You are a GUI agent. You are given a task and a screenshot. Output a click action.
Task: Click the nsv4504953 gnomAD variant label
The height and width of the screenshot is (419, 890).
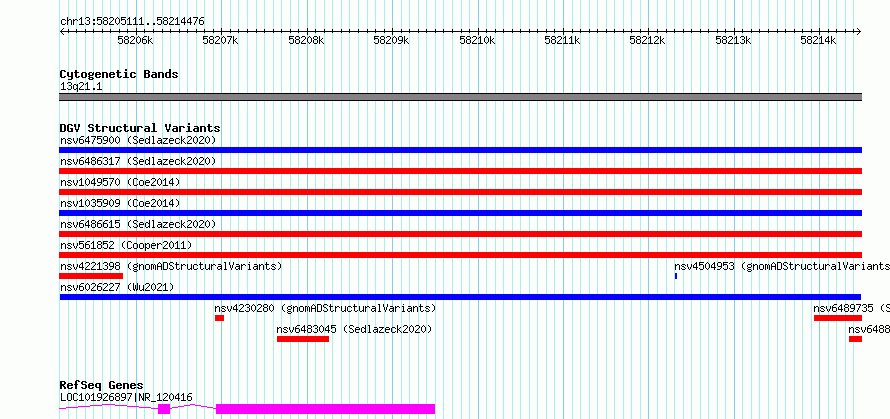click(782, 266)
